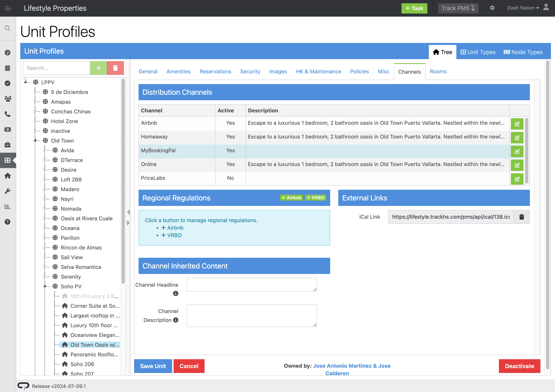The height and width of the screenshot is (392, 555).
Task: Open the hamburger menu in the top bar
Action: 8,8
